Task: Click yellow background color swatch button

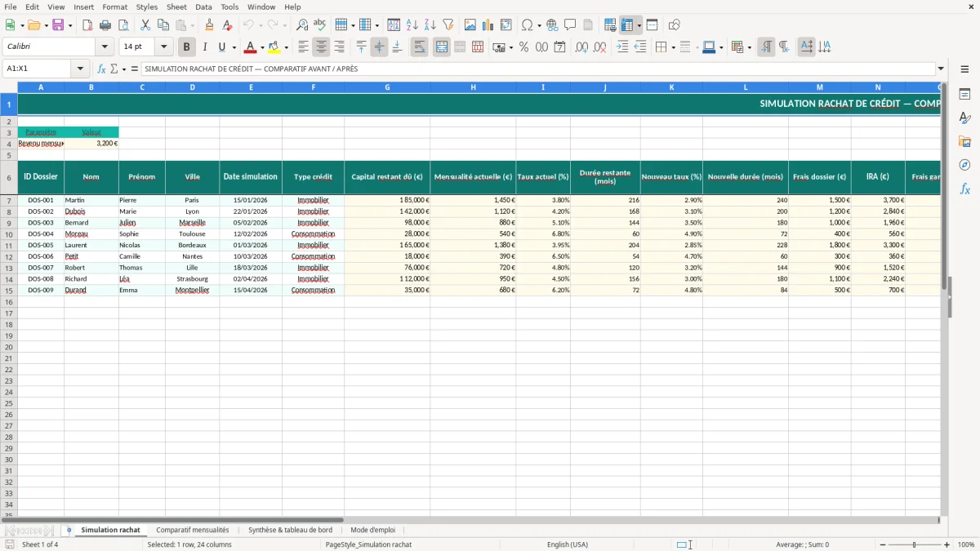Action: 274,47
